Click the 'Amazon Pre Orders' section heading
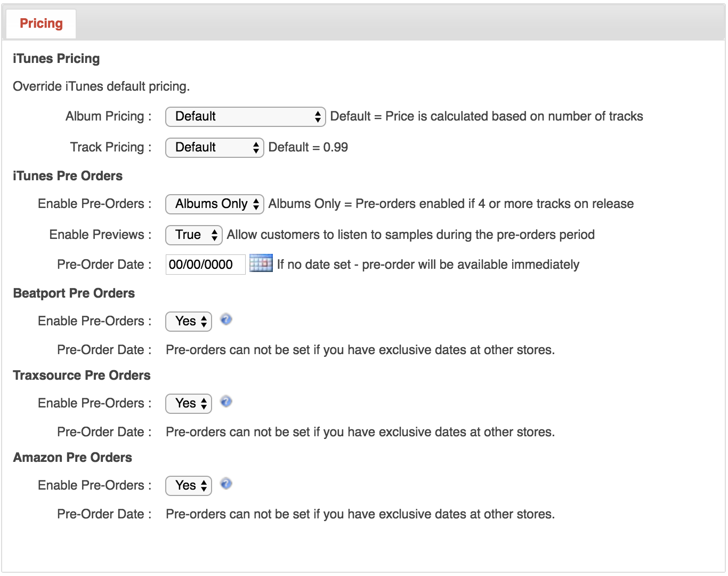Screen dimensions: 728x576 pyautogui.click(x=72, y=458)
